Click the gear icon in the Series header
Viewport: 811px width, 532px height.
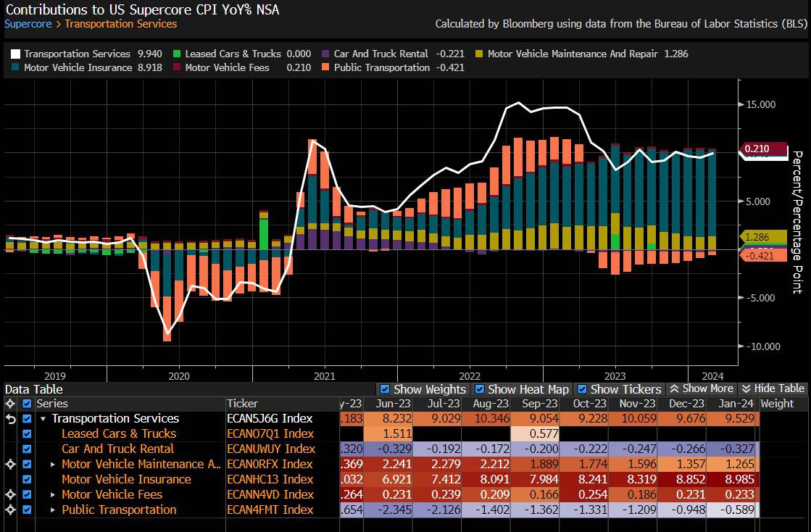(x=10, y=404)
